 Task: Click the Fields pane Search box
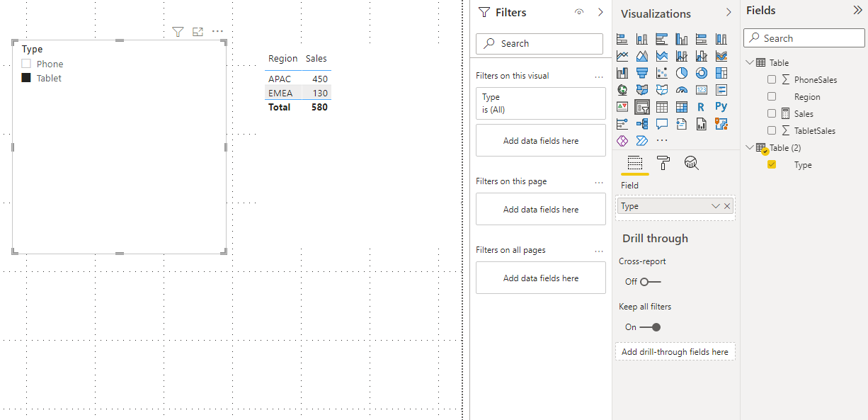tap(804, 38)
